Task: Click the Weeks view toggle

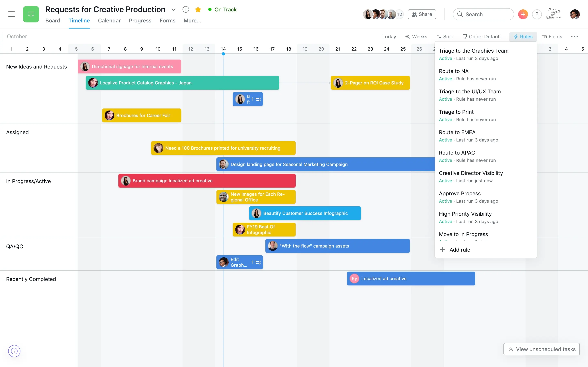Action: point(416,36)
